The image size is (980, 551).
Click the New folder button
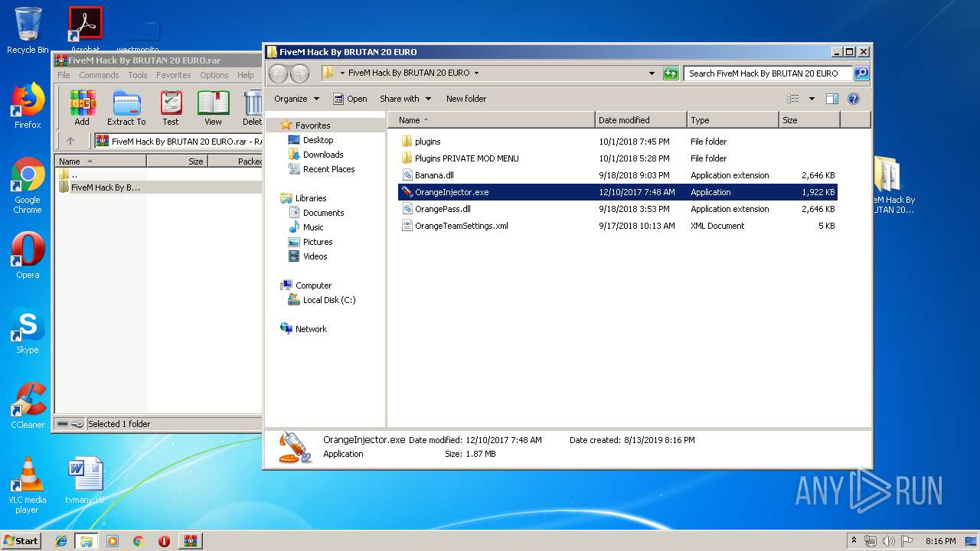point(466,99)
